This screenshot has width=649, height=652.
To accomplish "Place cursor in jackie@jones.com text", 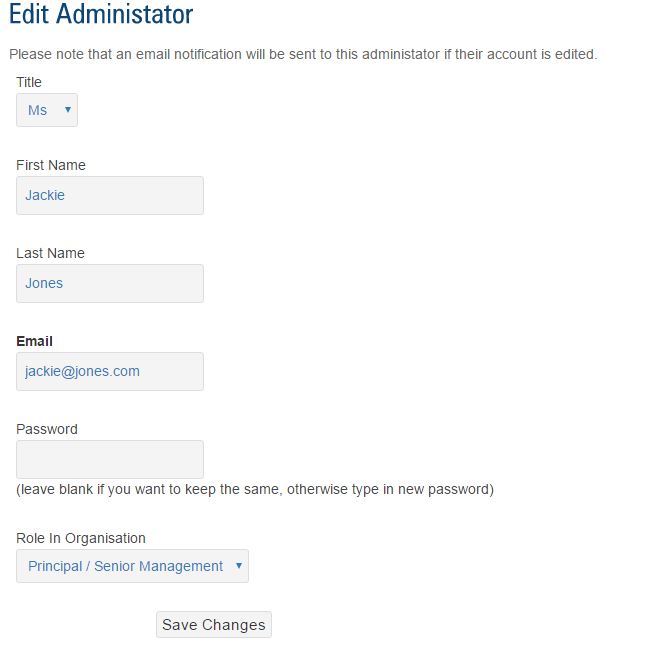I will pos(83,371).
